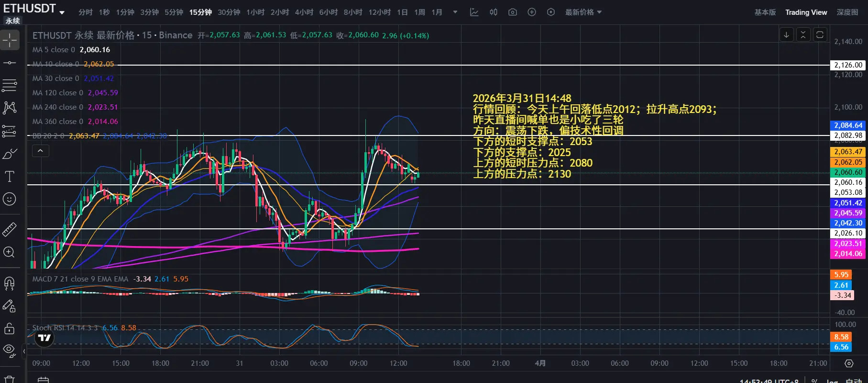Switch to 1周 timeframe
This screenshot has height=383, width=868.
pyautogui.click(x=419, y=12)
